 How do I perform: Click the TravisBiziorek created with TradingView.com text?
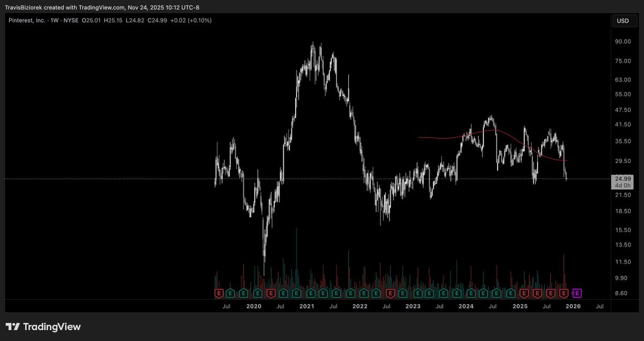[x=64, y=8]
